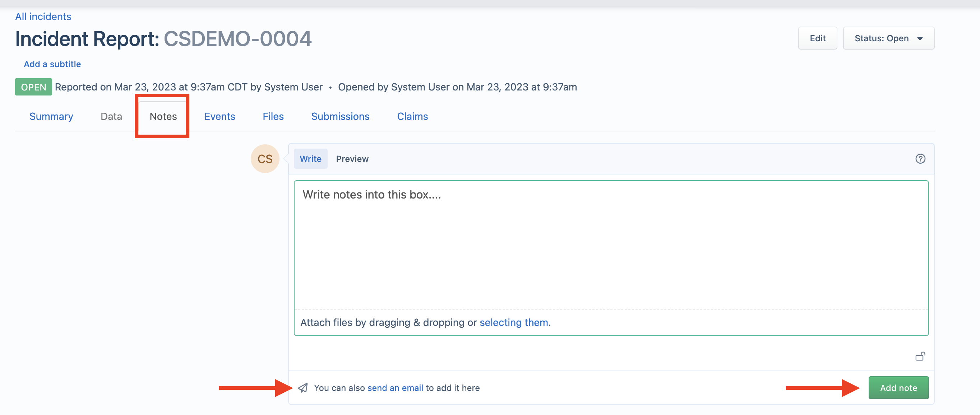This screenshot has width=980, height=415.
Task: Open the Files tab
Action: [273, 116]
